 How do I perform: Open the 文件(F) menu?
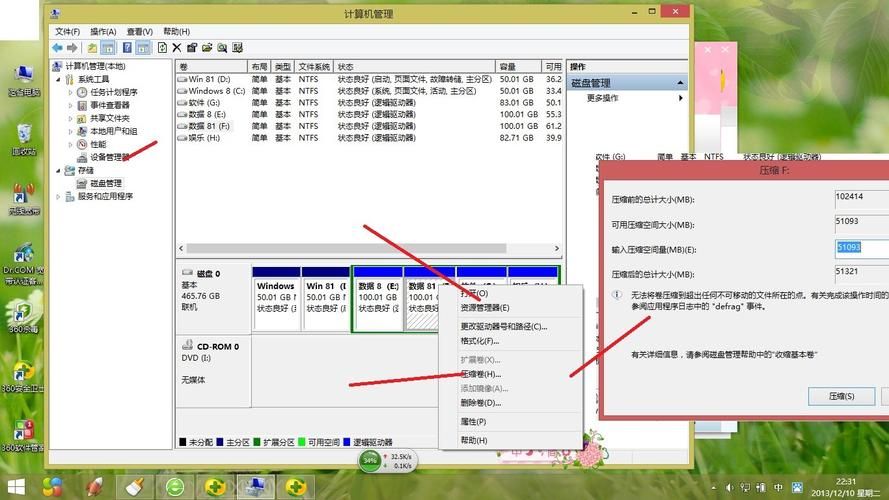[67, 32]
